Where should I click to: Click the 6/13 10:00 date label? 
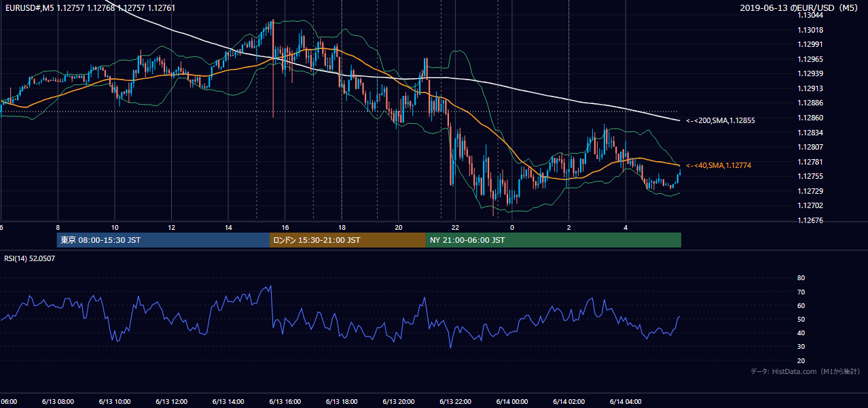coord(115,401)
